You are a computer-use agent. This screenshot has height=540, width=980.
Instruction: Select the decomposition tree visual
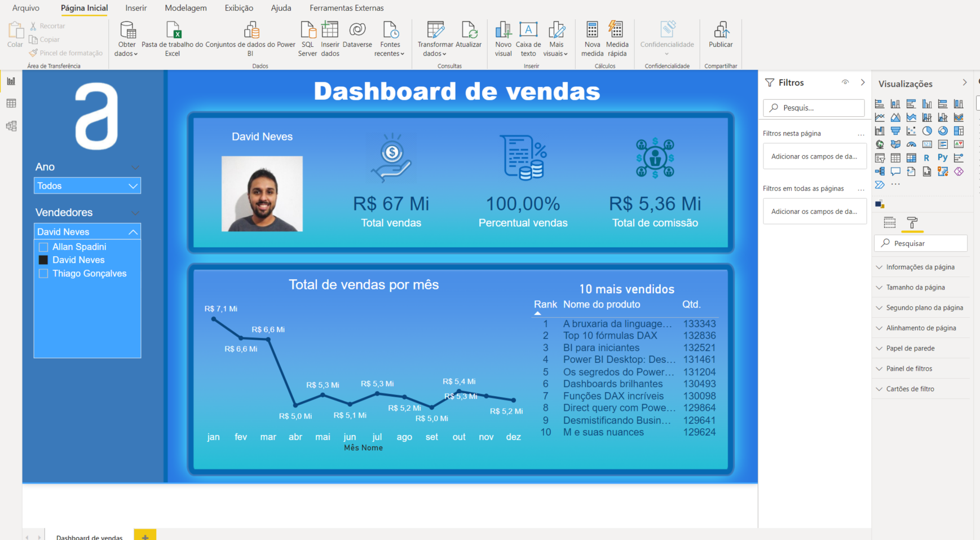(x=880, y=172)
